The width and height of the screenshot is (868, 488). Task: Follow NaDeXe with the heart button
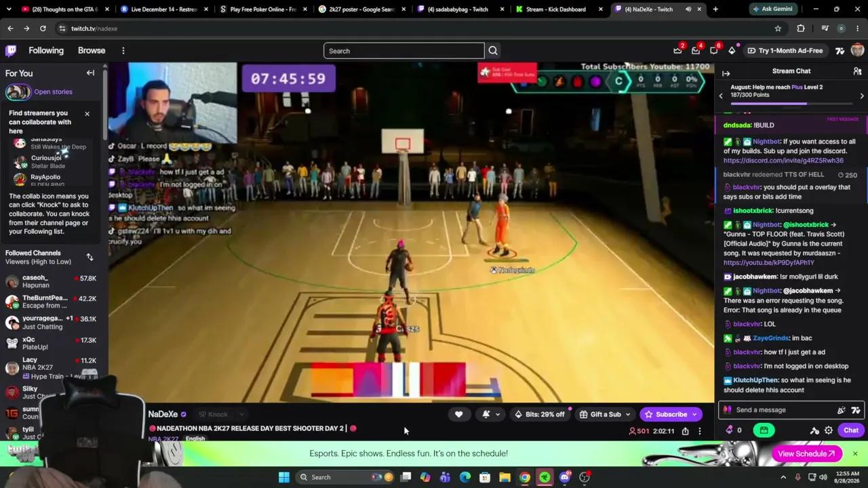tap(458, 414)
